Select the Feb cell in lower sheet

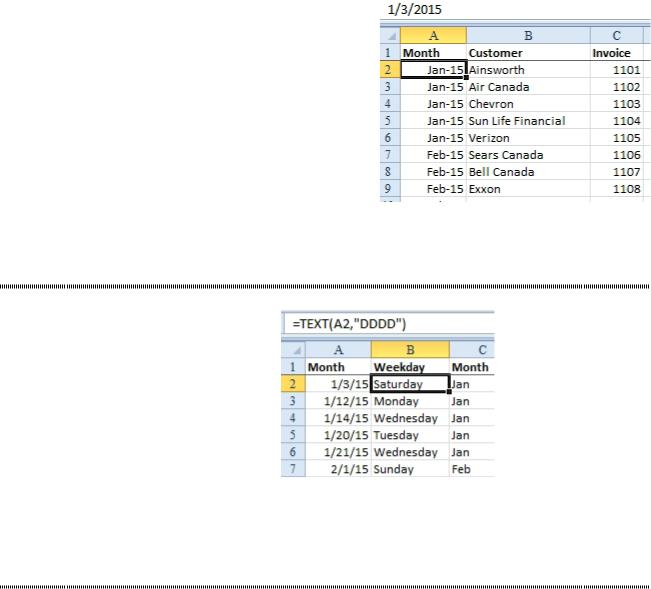472,469
